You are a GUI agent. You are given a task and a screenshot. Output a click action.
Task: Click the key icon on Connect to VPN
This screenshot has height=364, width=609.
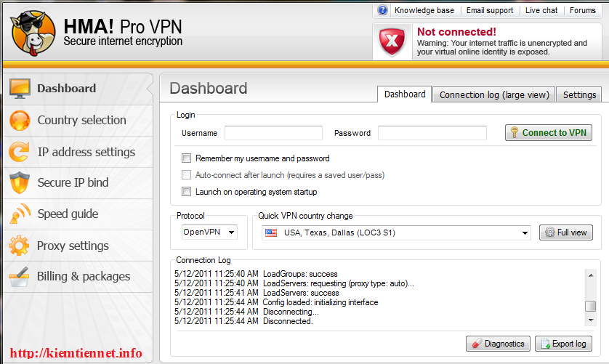(x=515, y=132)
